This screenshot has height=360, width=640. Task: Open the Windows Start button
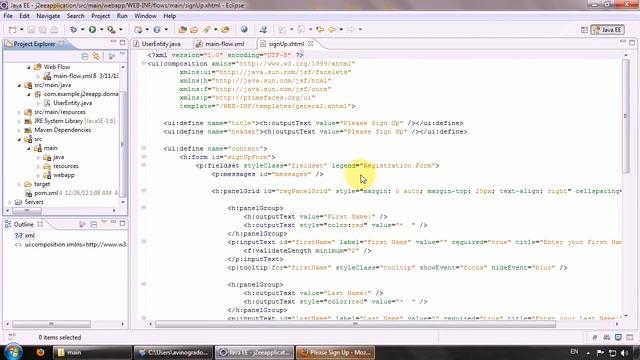tap(13, 352)
